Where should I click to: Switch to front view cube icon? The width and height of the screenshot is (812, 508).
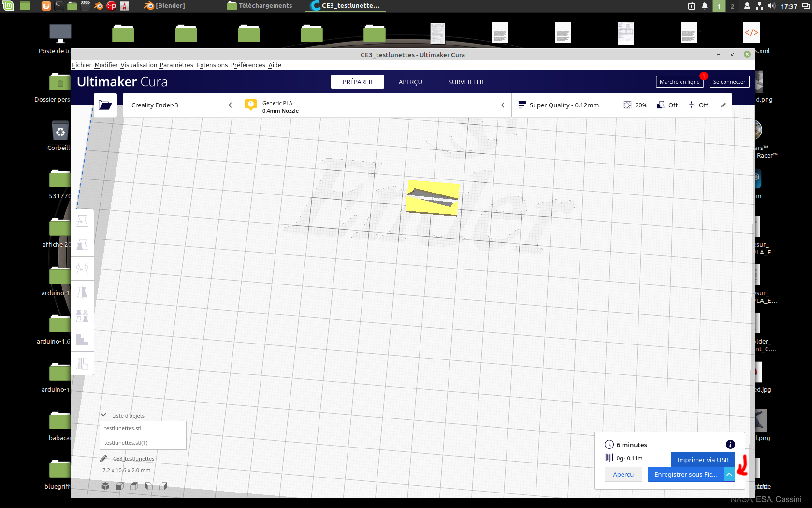[120, 486]
